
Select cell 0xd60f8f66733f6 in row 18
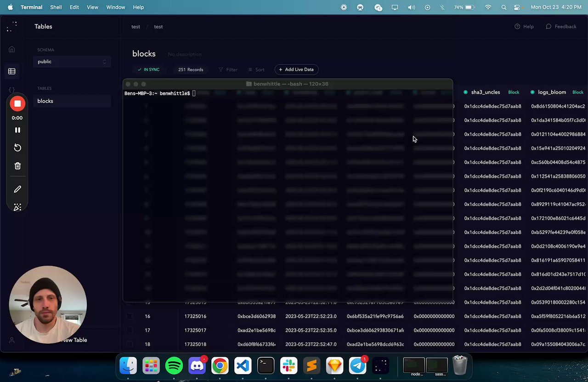point(257,344)
